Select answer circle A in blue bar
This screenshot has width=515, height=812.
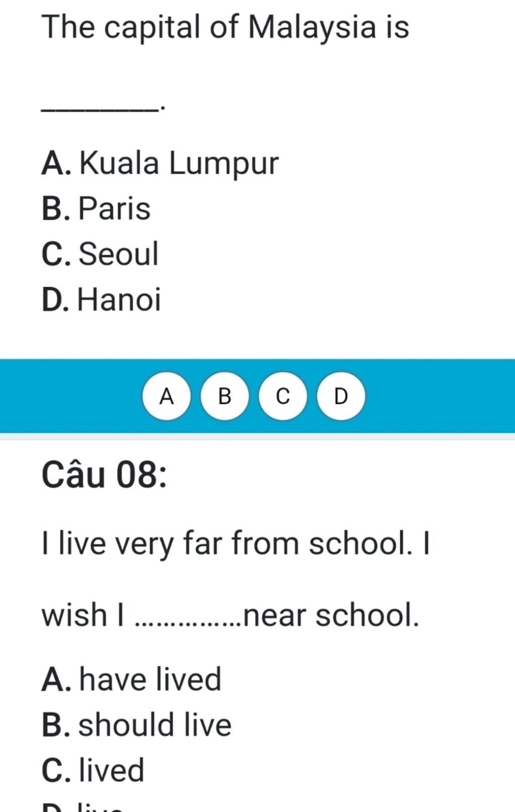click(x=166, y=396)
